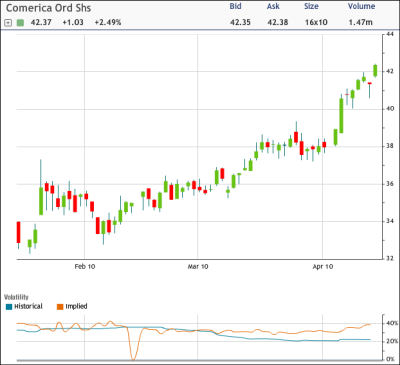Screen dimensions: 400x365
Task: Expand the plus box beside price 42.37
Action: 8,23
